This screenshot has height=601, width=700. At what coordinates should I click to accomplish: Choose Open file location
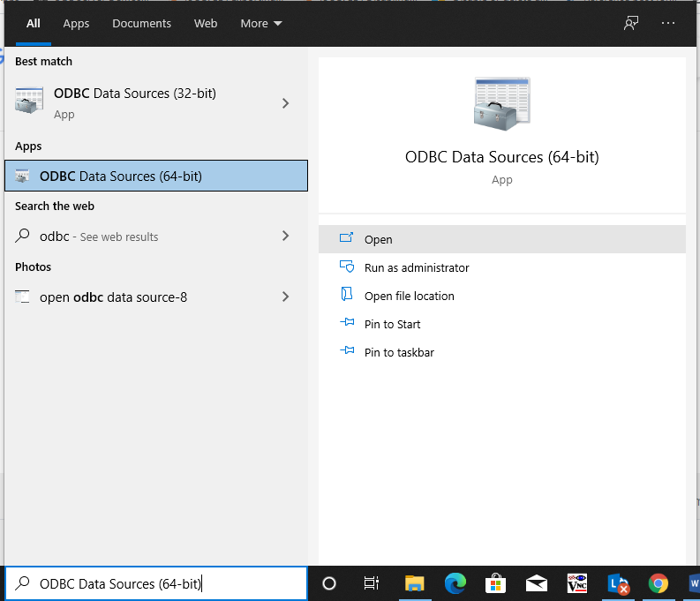[x=410, y=296]
